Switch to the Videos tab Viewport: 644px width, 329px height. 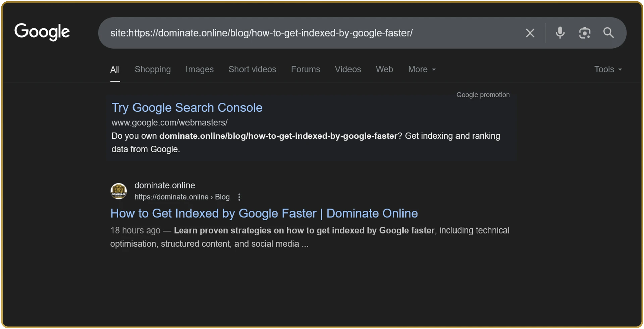[x=348, y=69]
